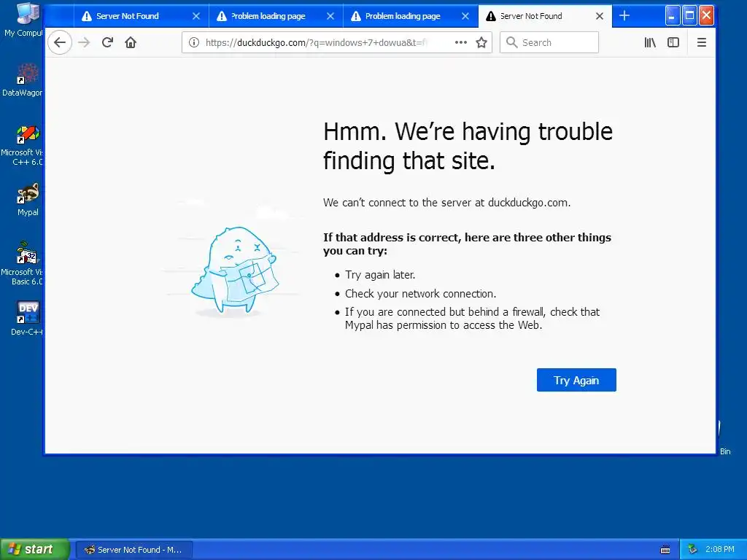Open the home page icon
This screenshot has width=747, height=560.
[131, 42]
